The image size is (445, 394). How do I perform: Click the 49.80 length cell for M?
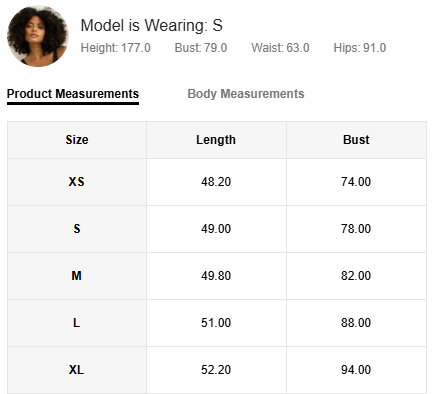[216, 276]
